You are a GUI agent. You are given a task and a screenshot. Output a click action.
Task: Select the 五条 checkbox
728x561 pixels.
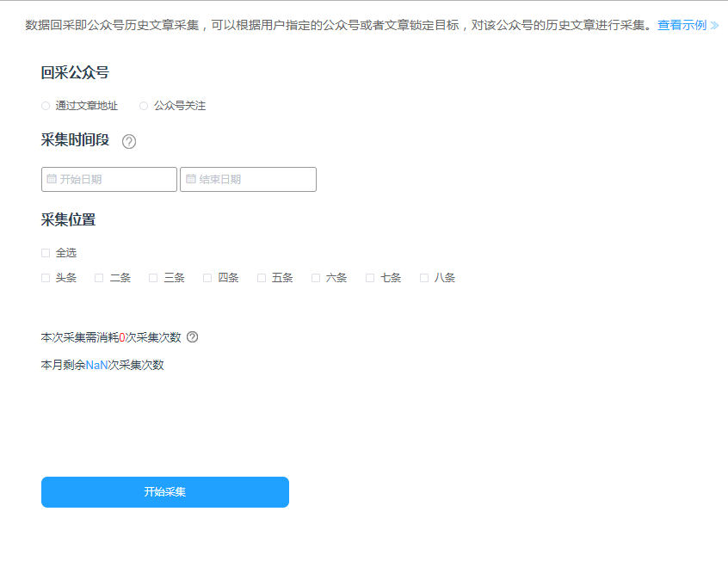(262, 278)
